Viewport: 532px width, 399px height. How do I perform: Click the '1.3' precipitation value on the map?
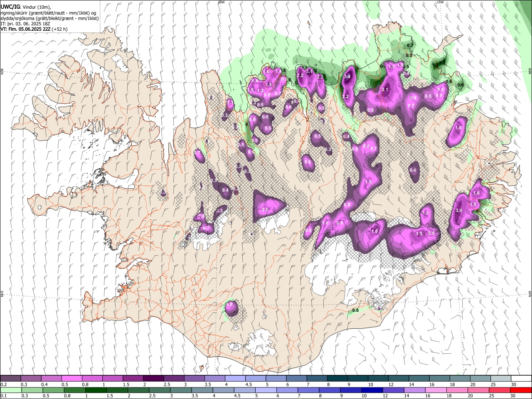point(425,213)
